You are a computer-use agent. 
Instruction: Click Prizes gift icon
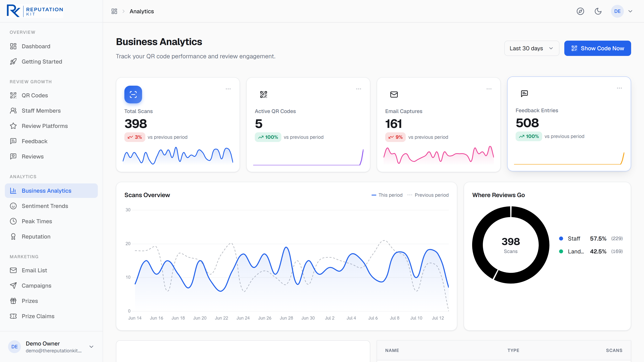click(x=13, y=301)
